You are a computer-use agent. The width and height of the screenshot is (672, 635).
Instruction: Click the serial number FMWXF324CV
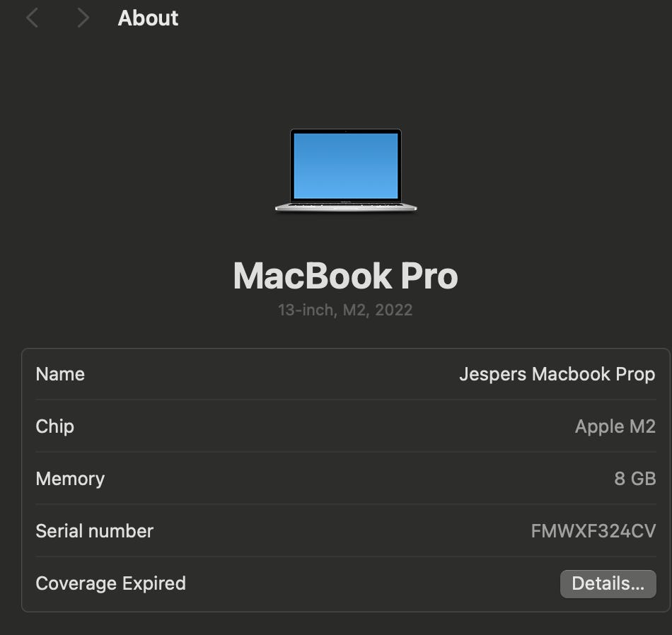(x=593, y=531)
